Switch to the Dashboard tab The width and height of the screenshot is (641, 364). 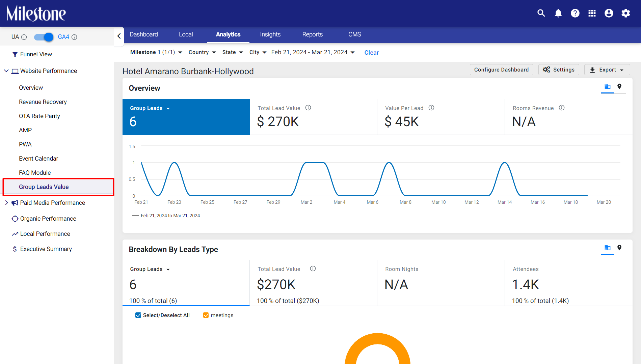144,34
